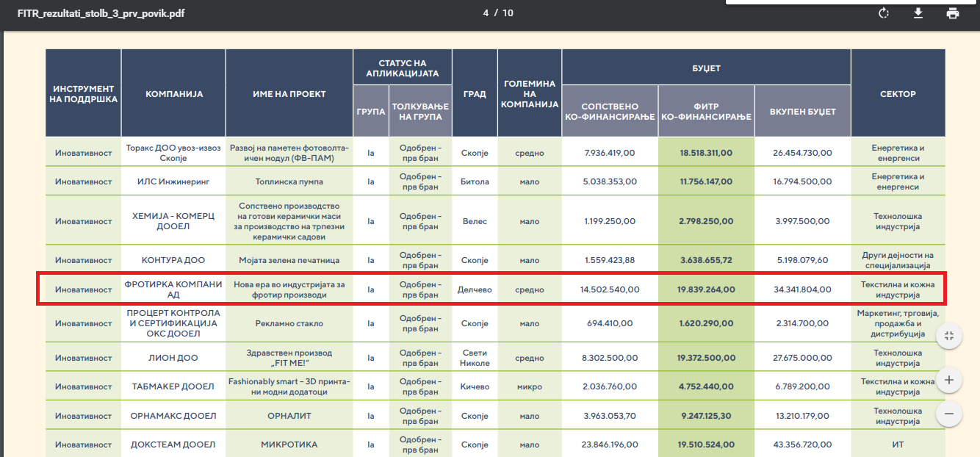Click the ВКУПЕН БУЏЕТ sub-header
Screen dimensions: 980x457
click(802, 111)
